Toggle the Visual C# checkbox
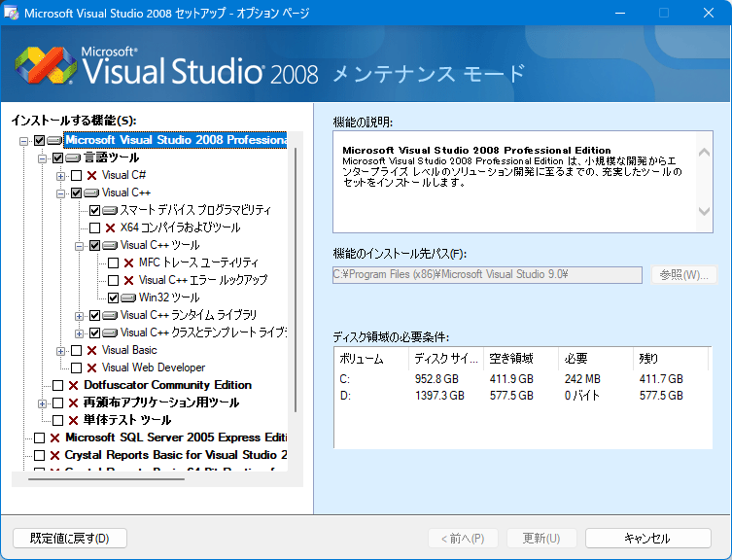 pos(76,176)
